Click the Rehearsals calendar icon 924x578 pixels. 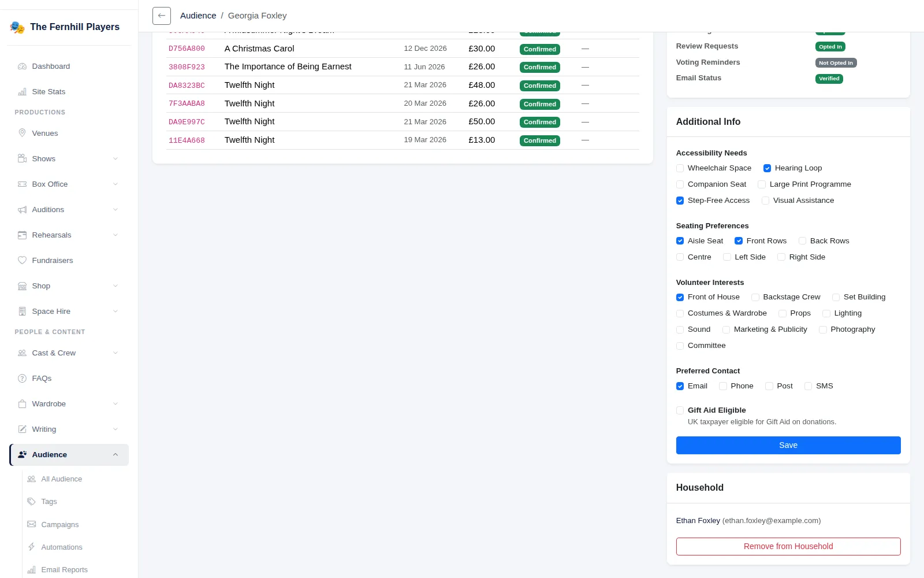coord(22,235)
